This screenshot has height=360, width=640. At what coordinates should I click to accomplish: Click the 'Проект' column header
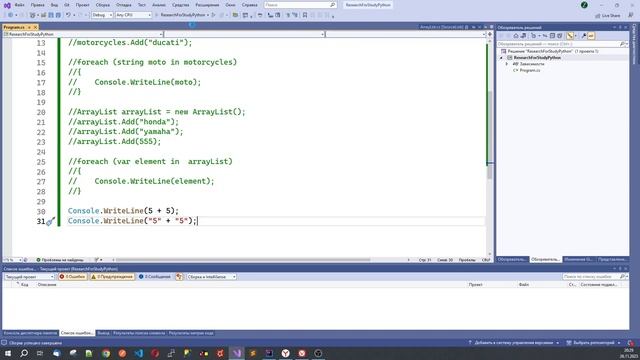(476, 284)
